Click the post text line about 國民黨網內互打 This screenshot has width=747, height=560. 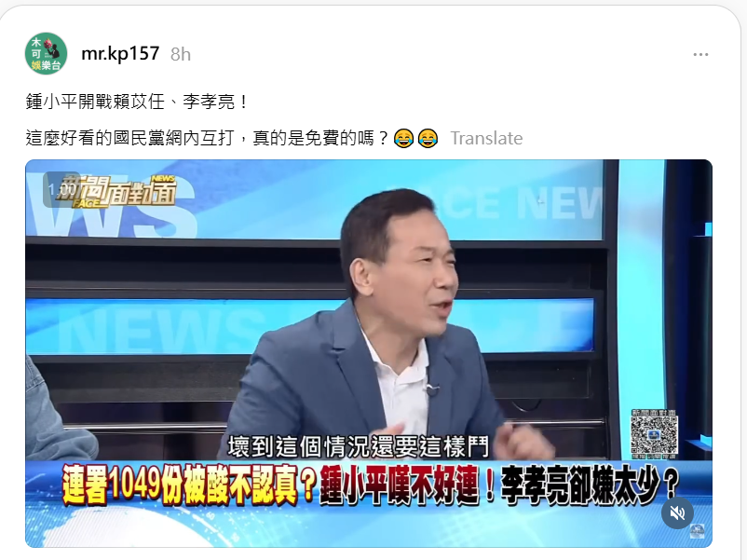click(x=208, y=138)
